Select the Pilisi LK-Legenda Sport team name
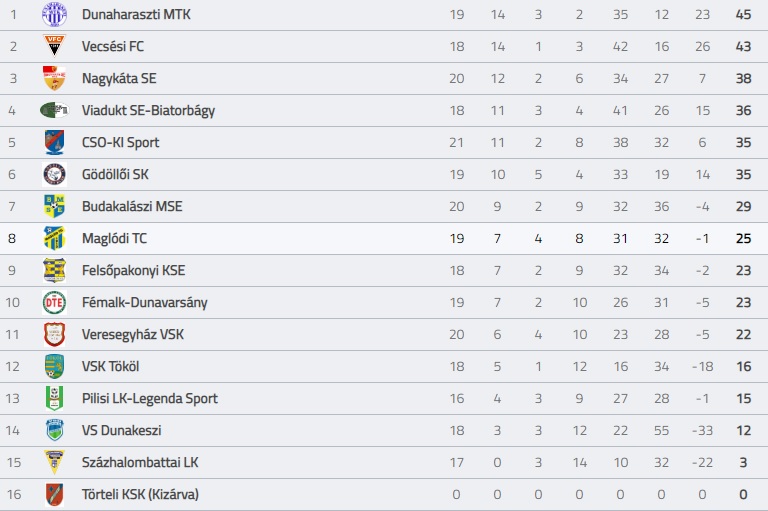This screenshot has width=768, height=511. (149, 398)
